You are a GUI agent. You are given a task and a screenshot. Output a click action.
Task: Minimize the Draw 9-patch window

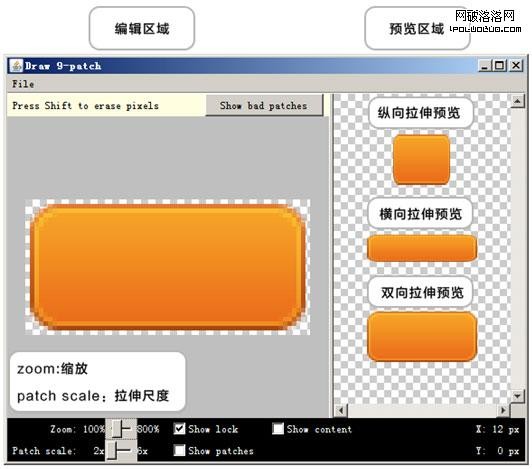484,65
